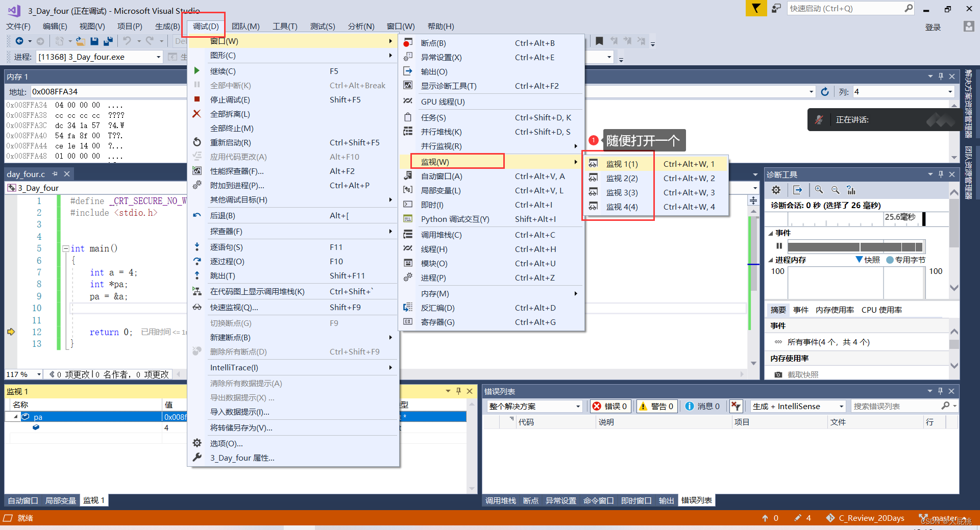Switch to 调用堆栈 tab
Screen dimensions: 980x530
(500, 500)
